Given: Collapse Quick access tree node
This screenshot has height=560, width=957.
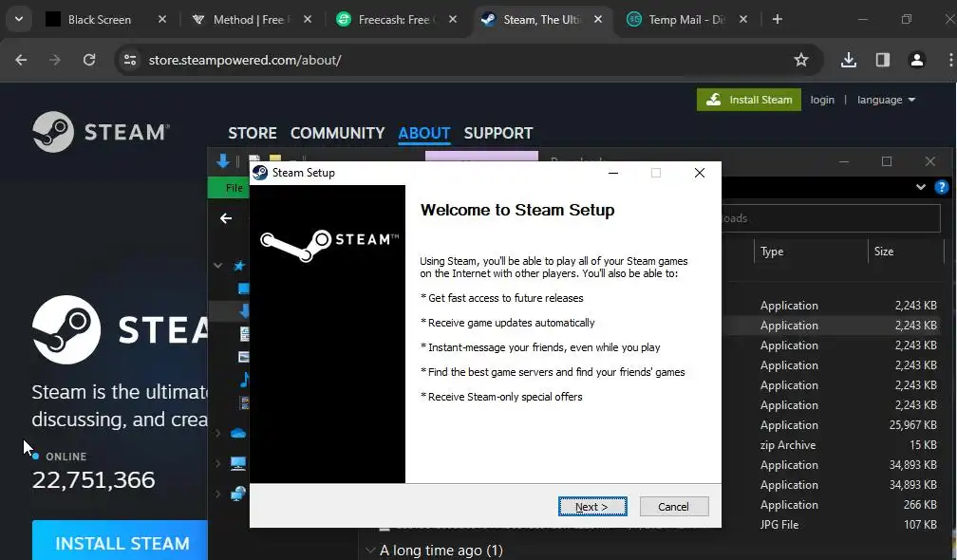Looking at the screenshot, I should [218, 266].
